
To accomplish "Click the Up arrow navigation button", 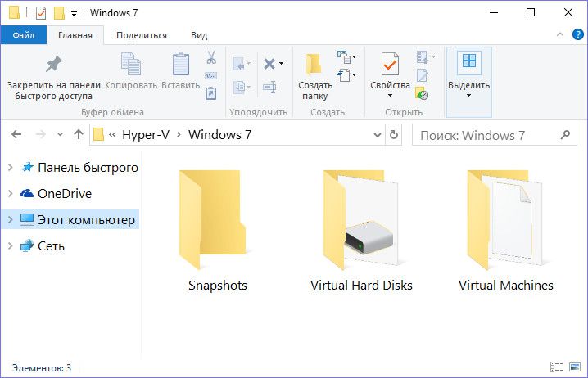I will [x=79, y=135].
